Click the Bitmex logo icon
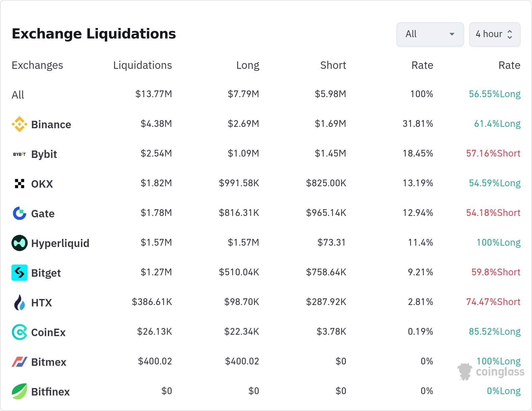This screenshot has width=532, height=411. 20,362
